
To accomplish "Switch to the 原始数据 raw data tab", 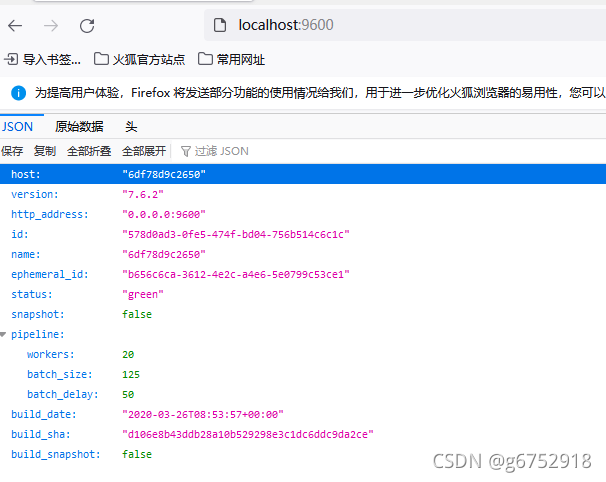I will (x=79, y=127).
